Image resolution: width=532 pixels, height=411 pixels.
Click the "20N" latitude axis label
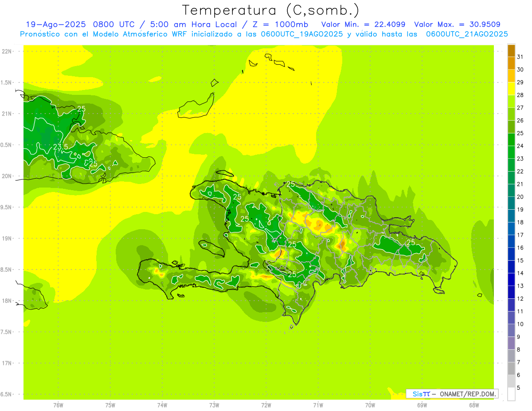(x=7, y=176)
